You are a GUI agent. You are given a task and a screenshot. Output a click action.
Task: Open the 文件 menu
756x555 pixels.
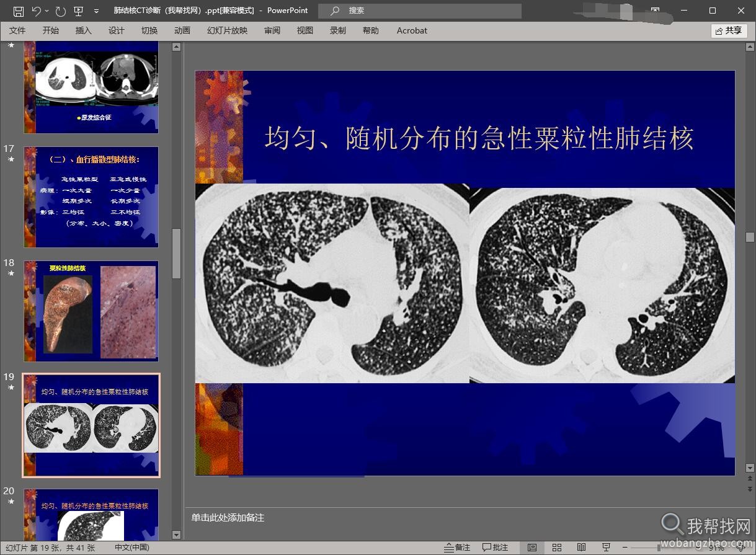click(x=17, y=30)
